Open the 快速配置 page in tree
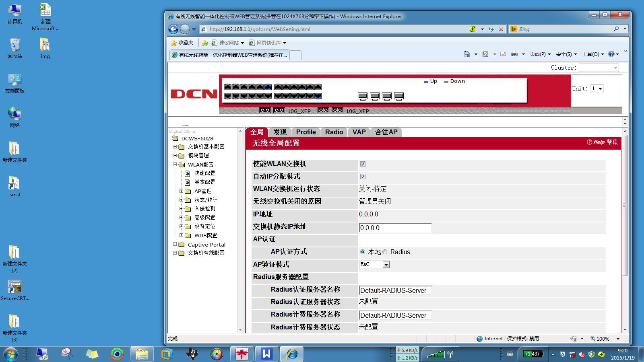 pyautogui.click(x=204, y=173)
